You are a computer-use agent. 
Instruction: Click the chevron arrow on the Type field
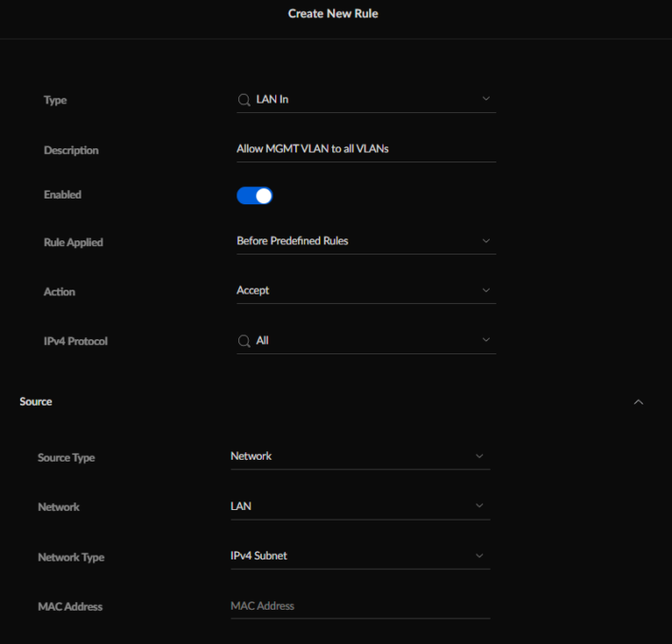click(x=486, y=99)
